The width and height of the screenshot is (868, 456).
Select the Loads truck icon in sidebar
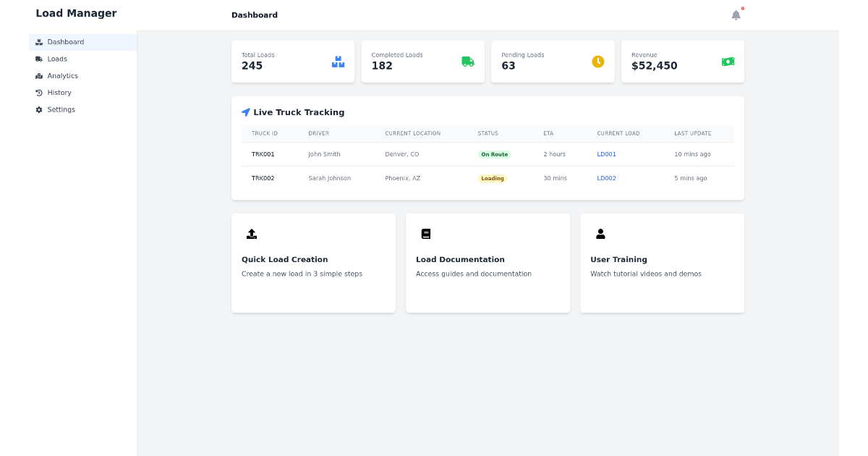point(38,59)
